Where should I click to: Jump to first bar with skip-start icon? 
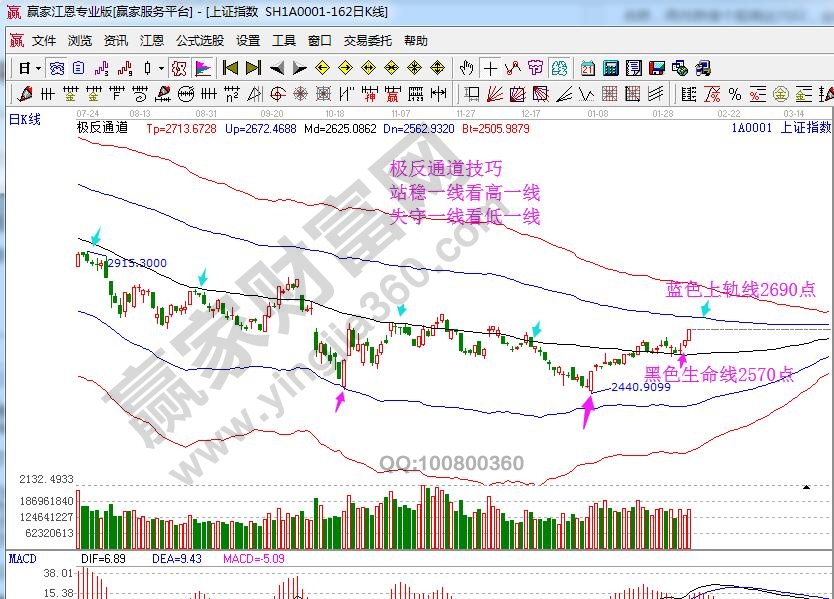coord(230,68)
